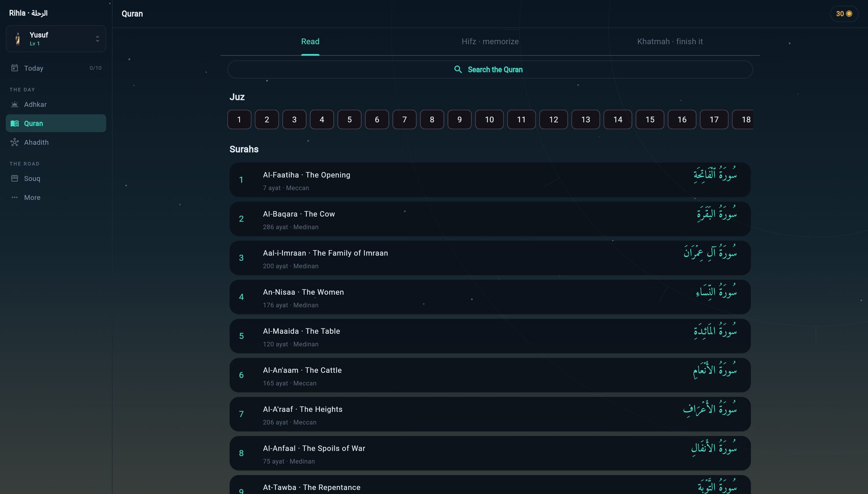Open Al-A'raaf · The Heights surah
This screenshot has width=868, height=494.
click(x=490, y=414)
